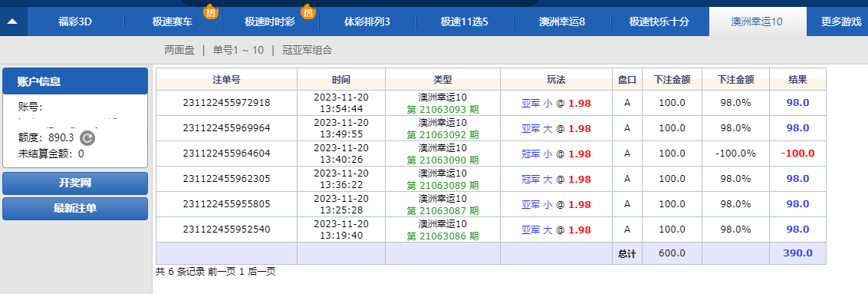
Task: Click the 共 6 条记录 record count
Action: tap(180, 272)
